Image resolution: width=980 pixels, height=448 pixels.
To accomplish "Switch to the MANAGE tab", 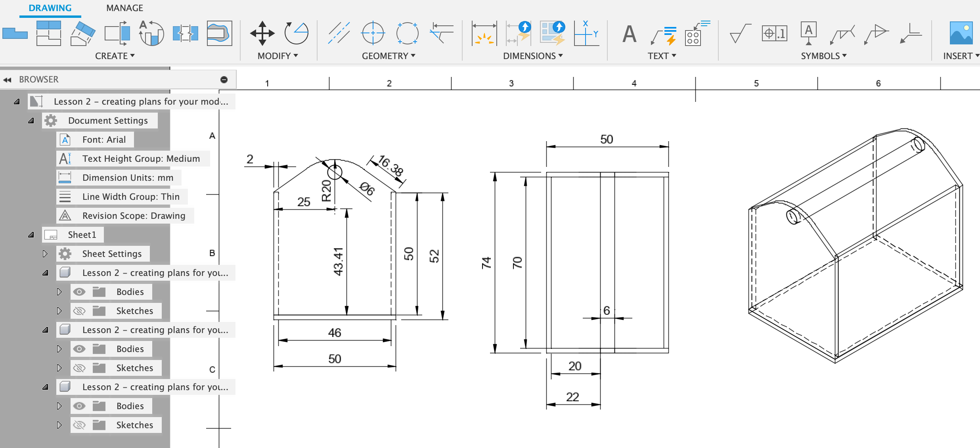I will tap(124, 8).
